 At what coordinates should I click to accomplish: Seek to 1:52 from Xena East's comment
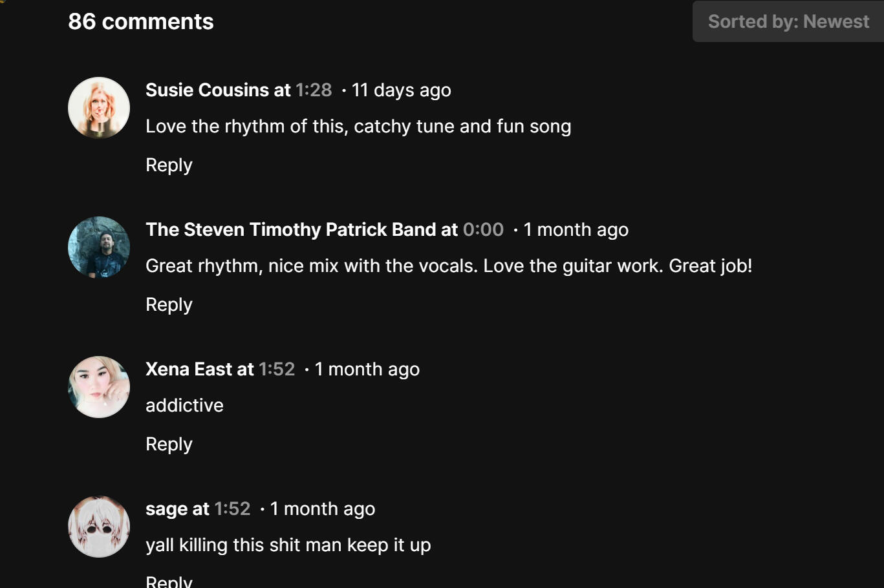pyautogui.click(x=277, y=369)
